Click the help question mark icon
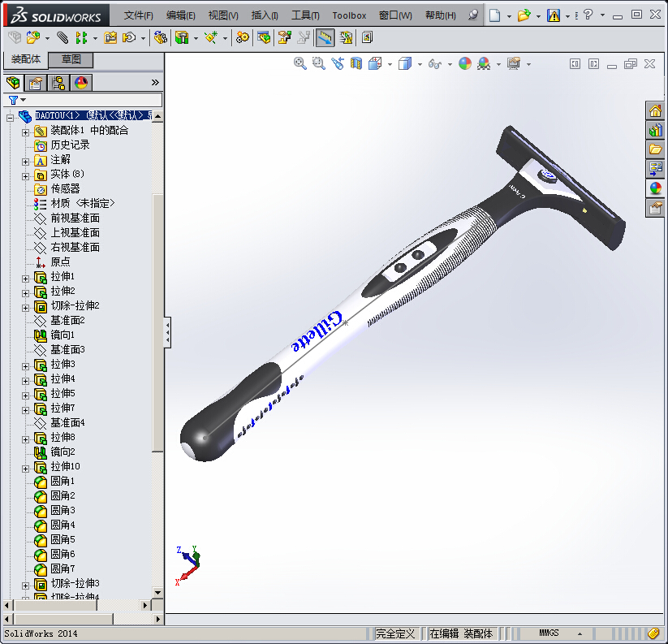The height and width of the screenshot is (644, 668). [x=588, y=15]
